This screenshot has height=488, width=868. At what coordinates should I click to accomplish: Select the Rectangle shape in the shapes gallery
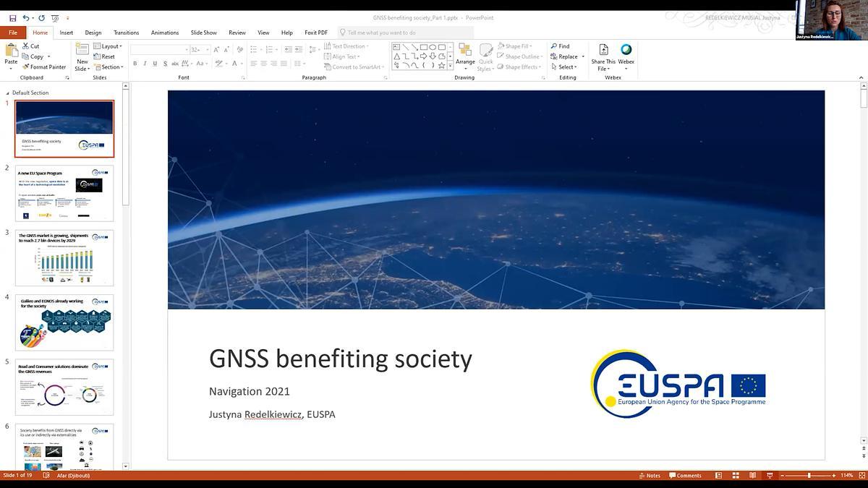coord(423,47)
